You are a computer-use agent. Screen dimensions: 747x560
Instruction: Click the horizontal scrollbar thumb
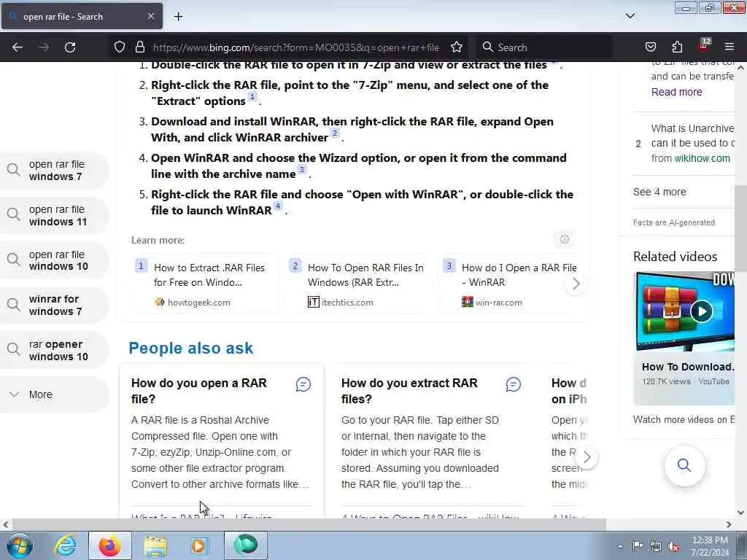tap(309, 524)
